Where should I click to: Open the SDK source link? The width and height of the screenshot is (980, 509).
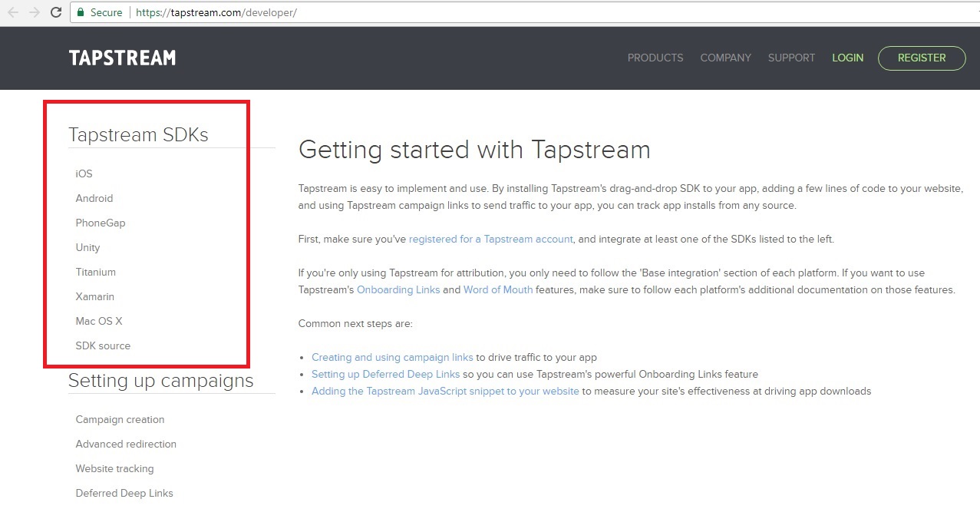103,345
